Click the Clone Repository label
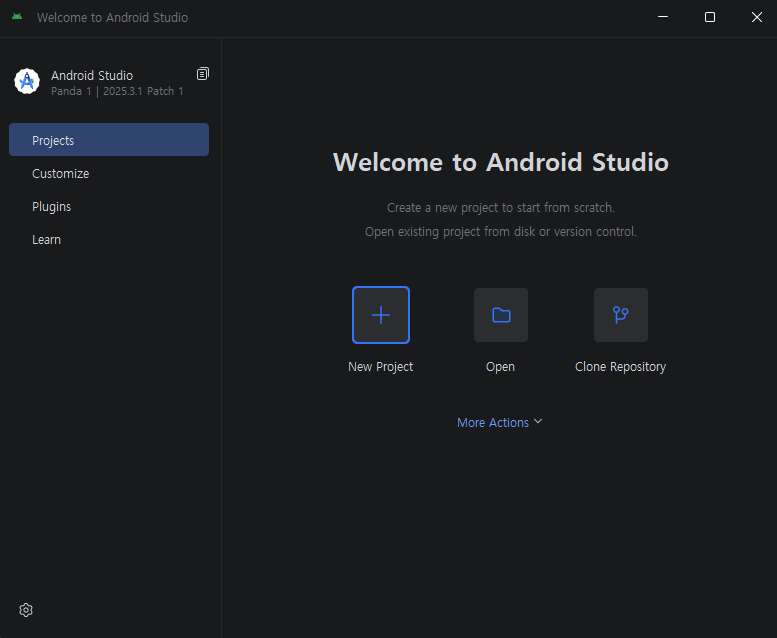This screenshot has height=638, width=777. [x=620, y=367]
